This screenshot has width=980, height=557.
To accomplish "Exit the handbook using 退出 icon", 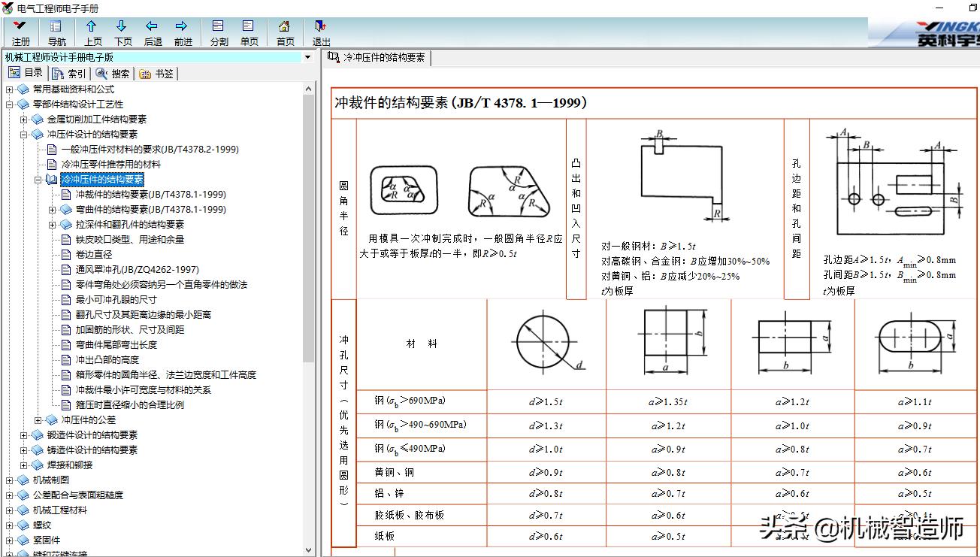I will click(319, 28).
